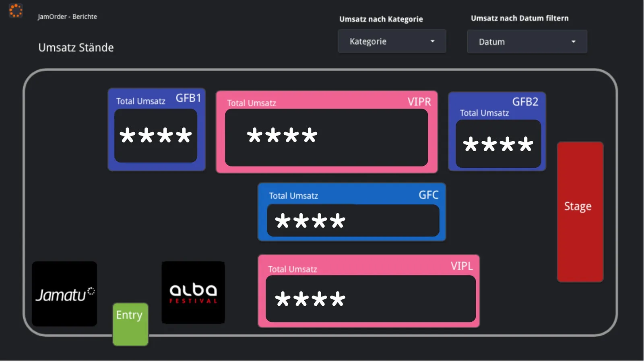Select the GFC stand card
This screenshot has height=362, width=644.
click(352, 212)
